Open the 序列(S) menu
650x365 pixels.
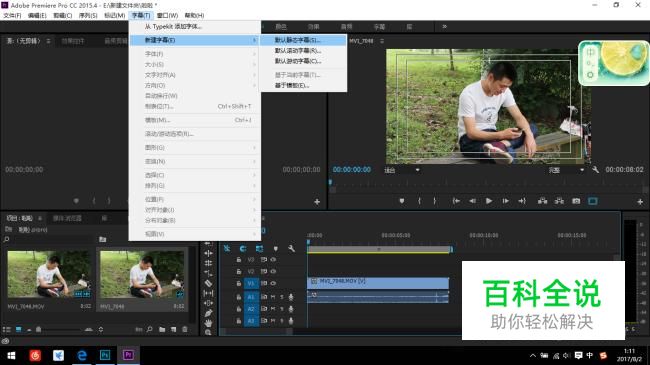point(88,15)
